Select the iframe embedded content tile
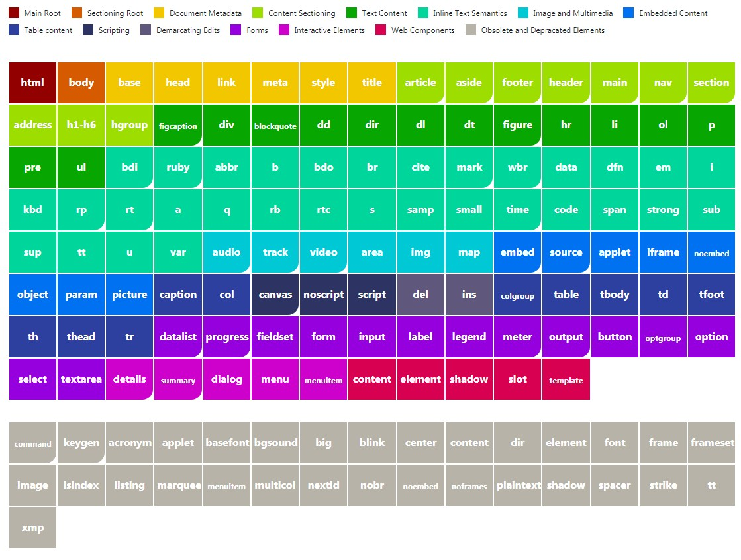 (x=663, y=252)
